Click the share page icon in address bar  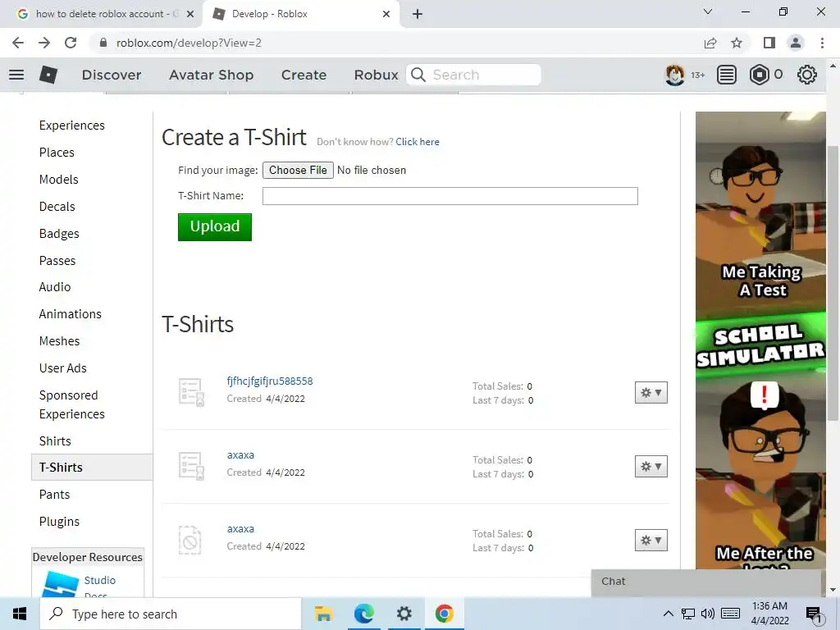pos(710,43)
